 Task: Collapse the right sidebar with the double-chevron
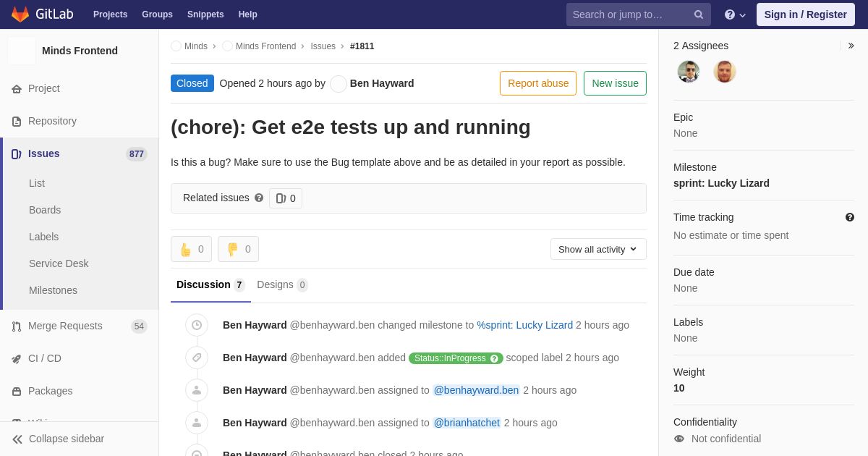pos(851,46)
